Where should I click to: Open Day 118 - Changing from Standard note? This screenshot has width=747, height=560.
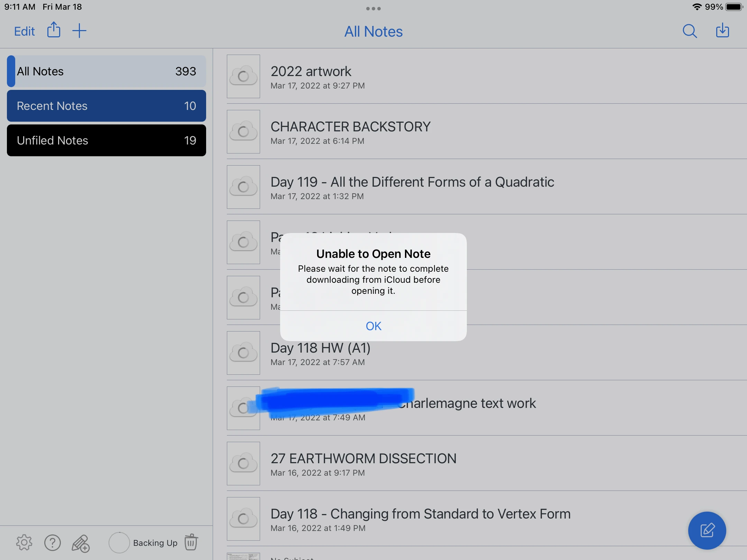(x=420, y=519)
